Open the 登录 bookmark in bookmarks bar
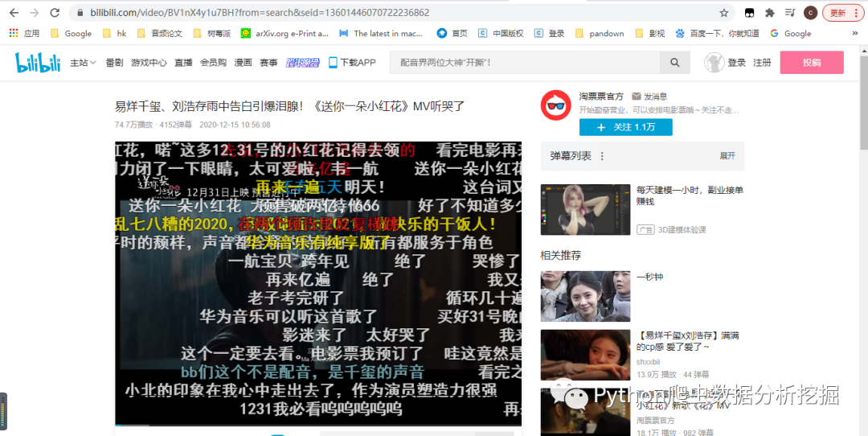The image size is (868, 436). coord(549,33)
